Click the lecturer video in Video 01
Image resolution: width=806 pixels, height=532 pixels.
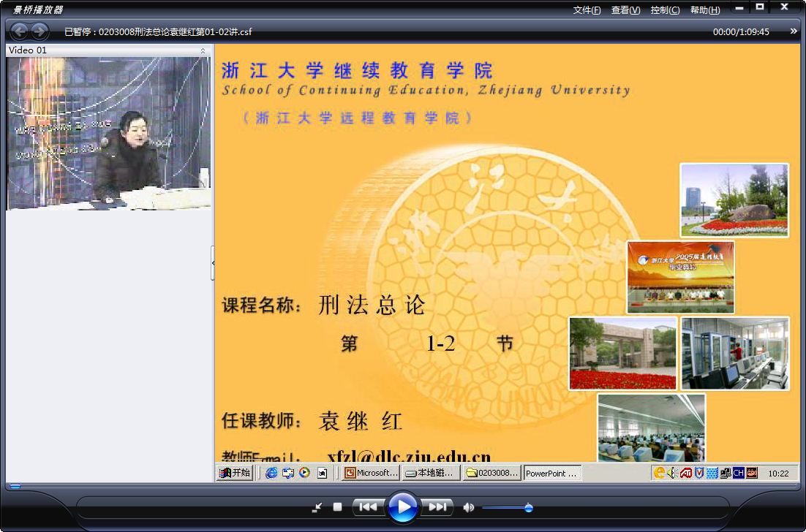tap(108, 134)
